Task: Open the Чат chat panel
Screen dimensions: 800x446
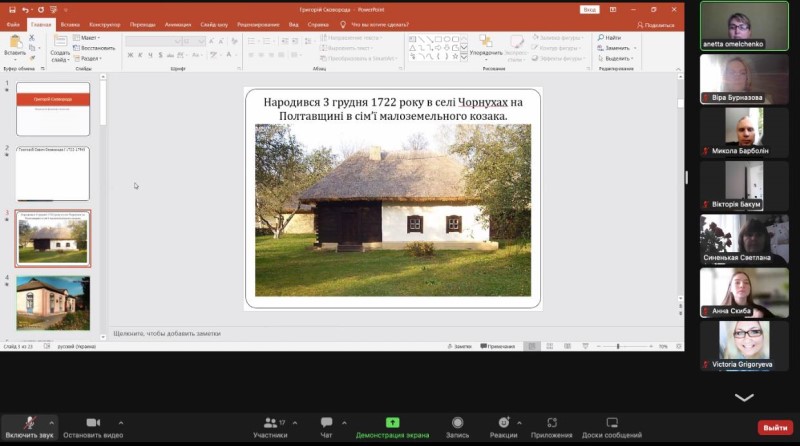Action: click(326, 428)
